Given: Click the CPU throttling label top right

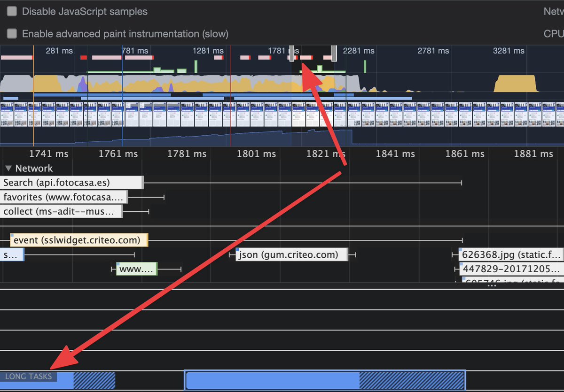Looking at the screenshot, I should tap(556, 33).
